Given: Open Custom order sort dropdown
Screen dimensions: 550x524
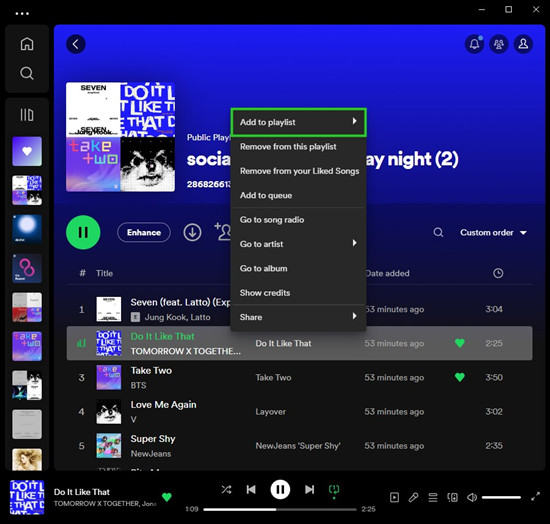Looking at the screenshot, I should (493, 233).
